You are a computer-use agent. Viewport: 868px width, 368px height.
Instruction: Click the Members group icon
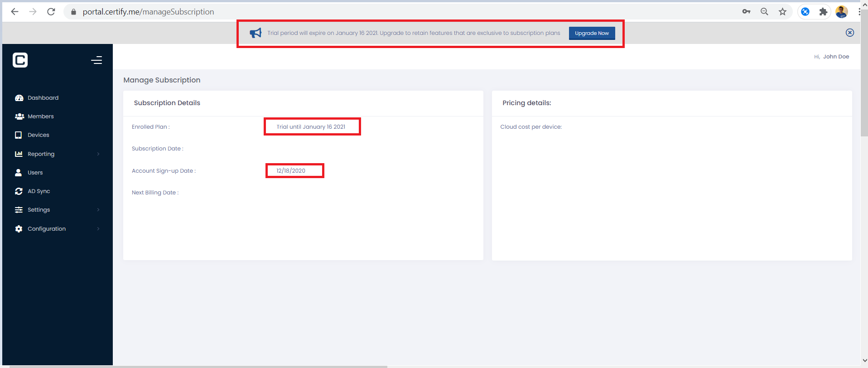coord(19,116)
